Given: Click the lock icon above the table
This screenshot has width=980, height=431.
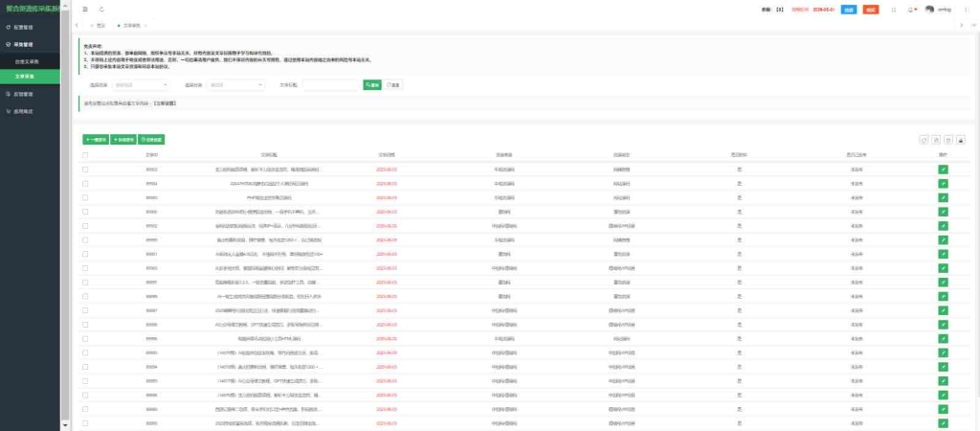Looking at the screenshot, I should click(960, 139).
